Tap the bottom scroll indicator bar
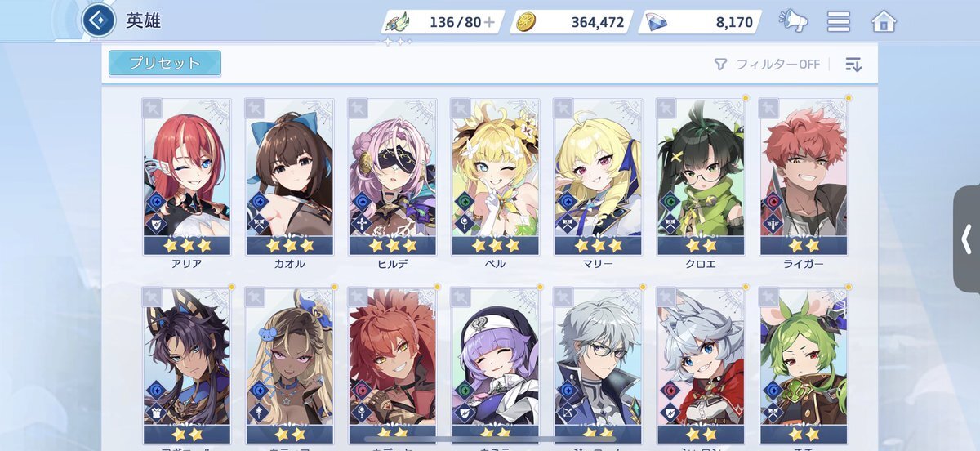This screenshot has height=451, width=980. tap(489, 440)
